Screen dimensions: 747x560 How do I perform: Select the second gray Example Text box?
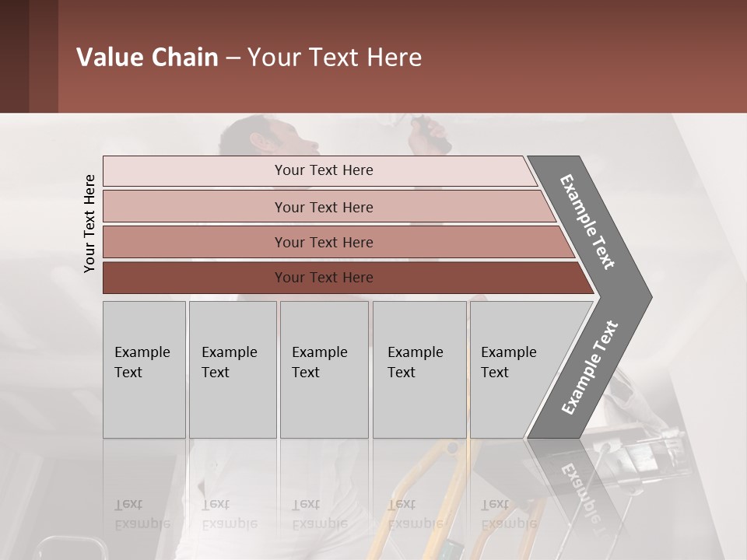(233, 369)
